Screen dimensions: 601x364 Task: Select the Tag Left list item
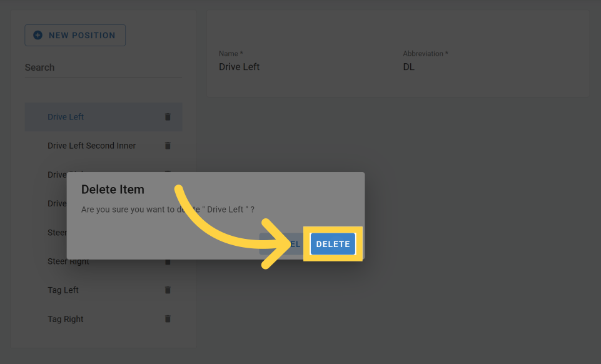(63, 290)
